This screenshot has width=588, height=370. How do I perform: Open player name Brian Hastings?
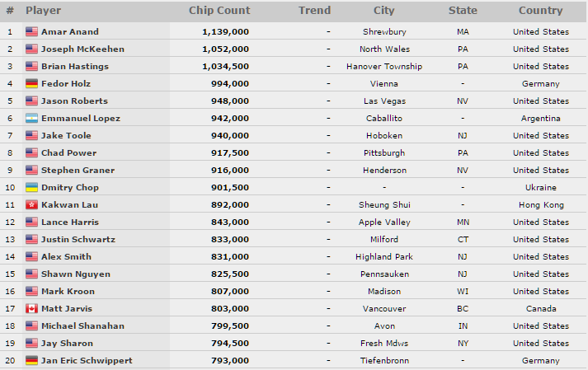click(x=74, y=67)
